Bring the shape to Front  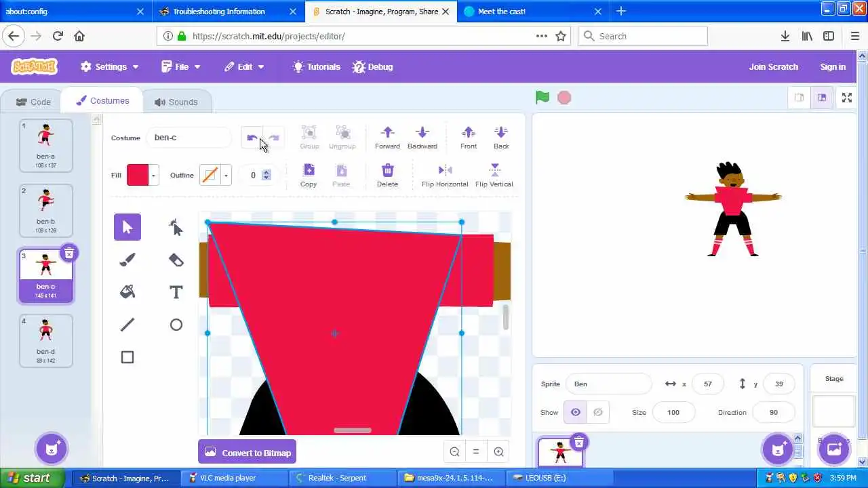click(x=469, y=138)
